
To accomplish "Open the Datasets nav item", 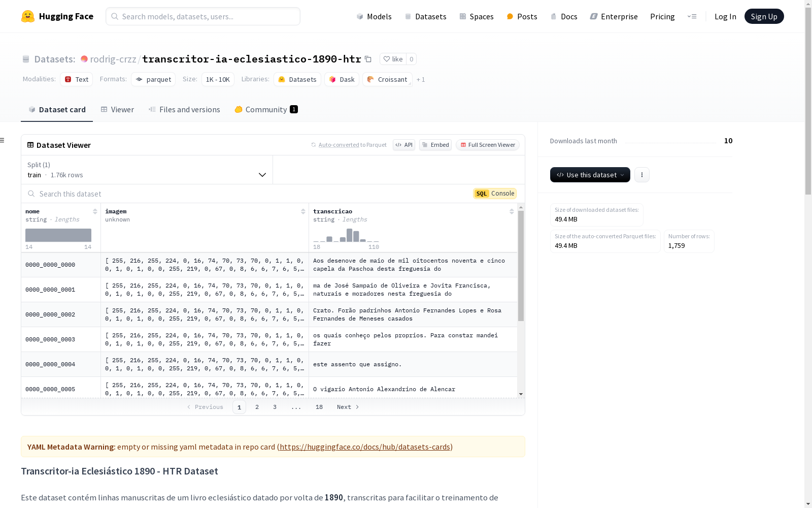I will 425,16.
